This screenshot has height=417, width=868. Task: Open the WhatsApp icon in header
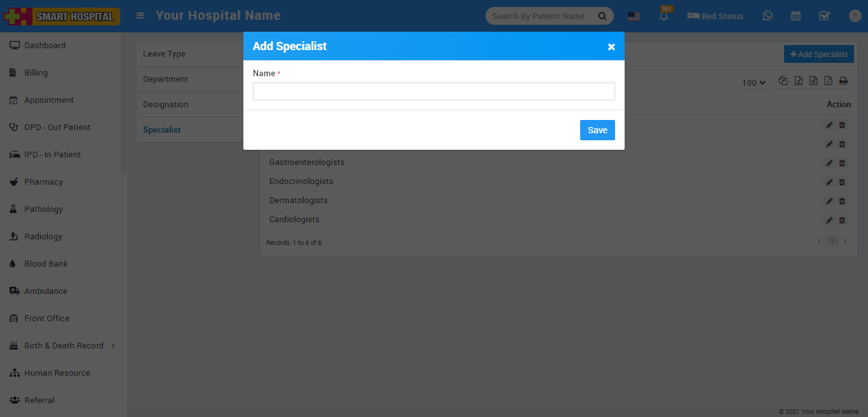click(768, 16)
